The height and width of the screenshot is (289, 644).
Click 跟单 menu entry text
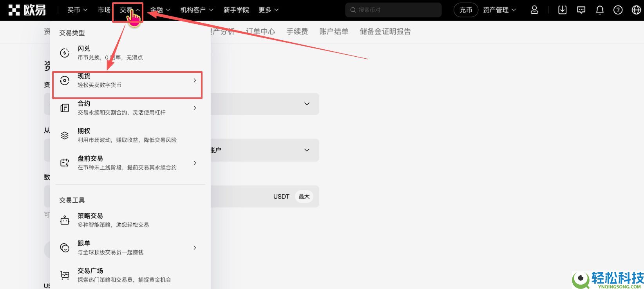[84, 243]
